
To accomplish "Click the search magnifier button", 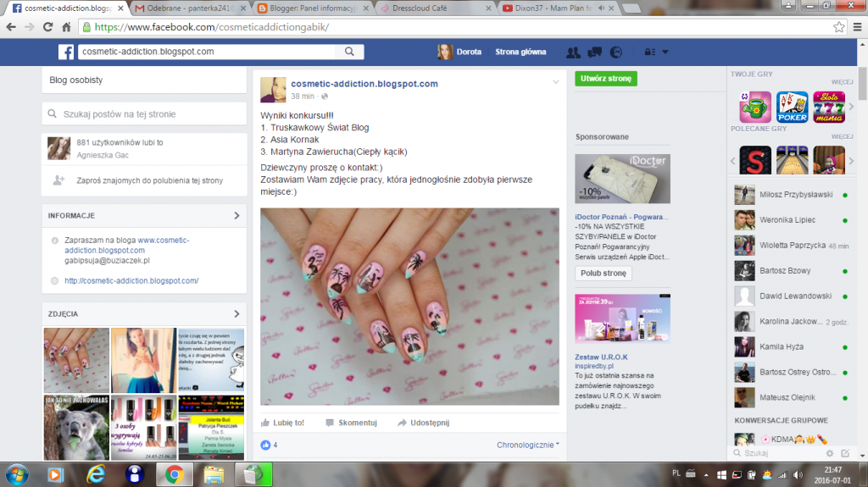I will coord(349,52).
